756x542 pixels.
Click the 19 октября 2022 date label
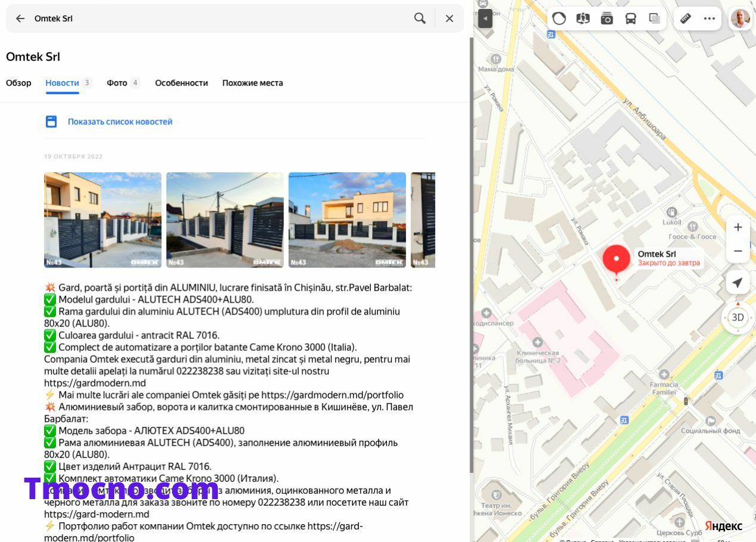tap(73, 157)
